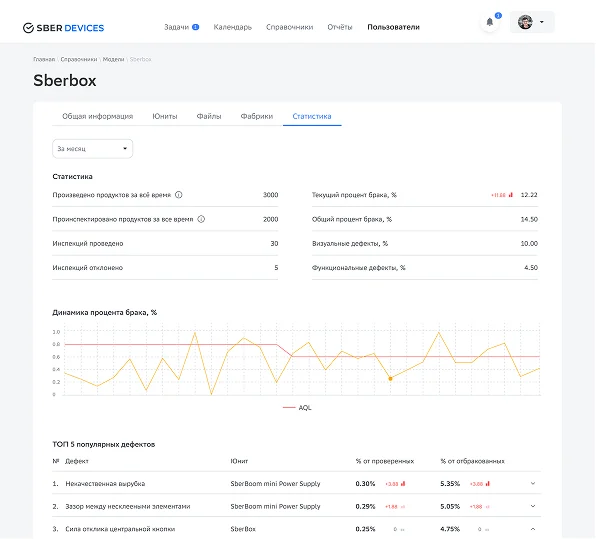Click the highlighted orange point on chart
Image resolution: width=596 pixels, height=539 pixels.
tap(390, 379)
